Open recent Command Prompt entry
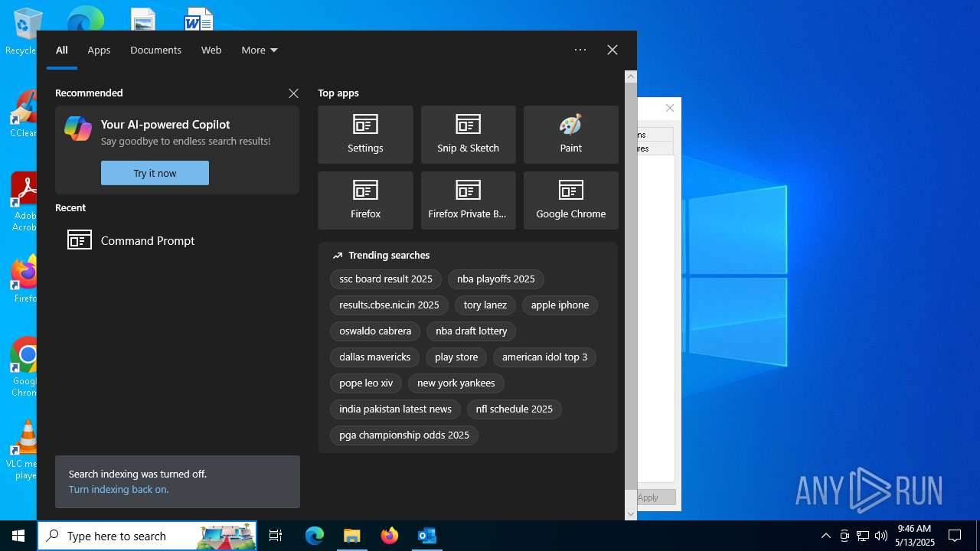This screenshot has height=551, width=980. (177, 240)
